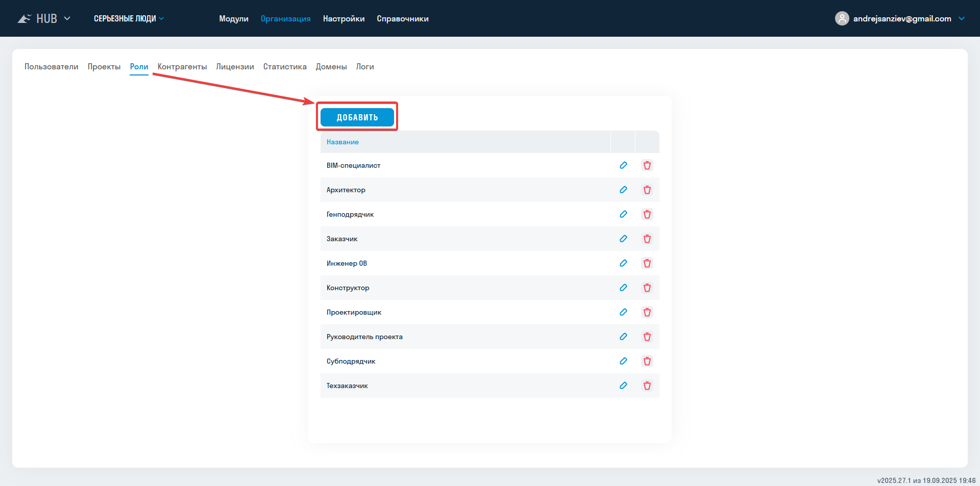Edit the Инженер ОВ role
Viewport: 980px width, 486px height.
(x=623, y=263)
